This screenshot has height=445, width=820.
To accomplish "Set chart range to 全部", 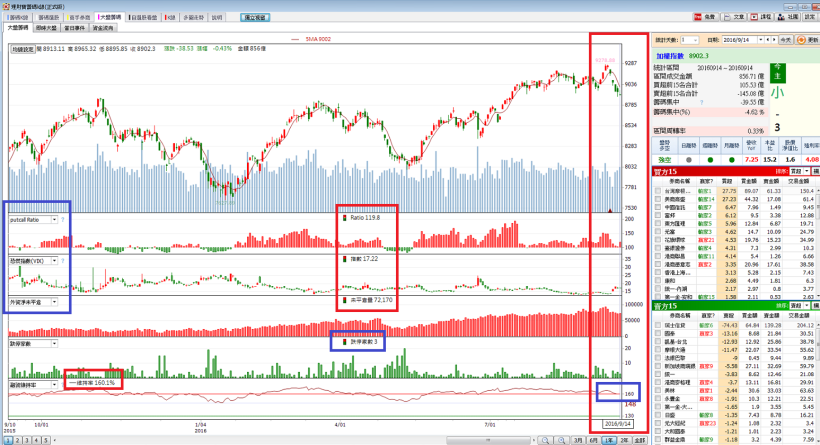I will pos(640,440).
